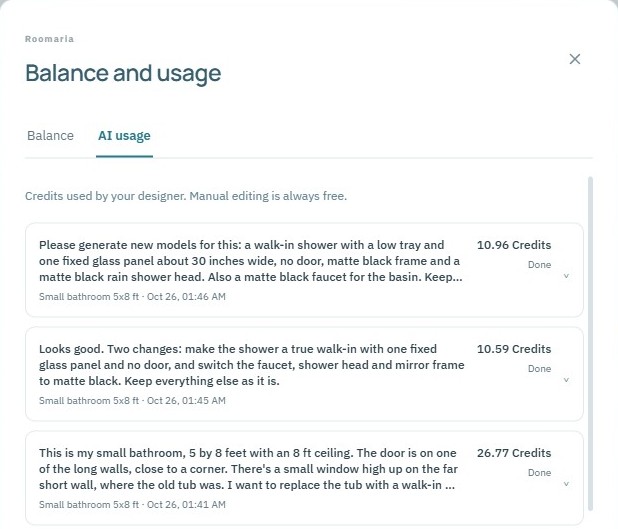Open the 'Looks good. Two changes' usage card
The image size is (618, 529).
(304, 374)
